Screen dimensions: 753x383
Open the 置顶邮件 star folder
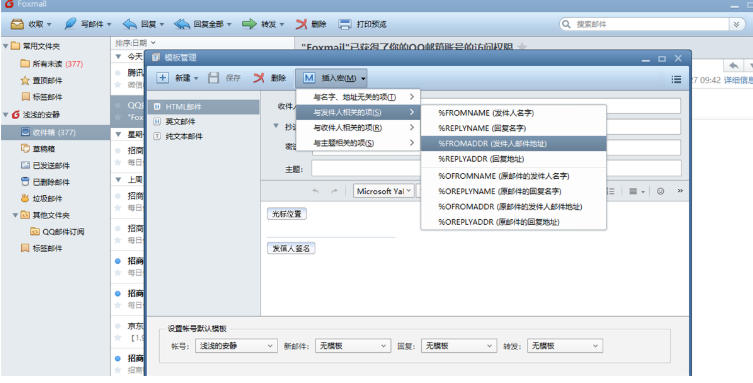(x=41, y=80)
